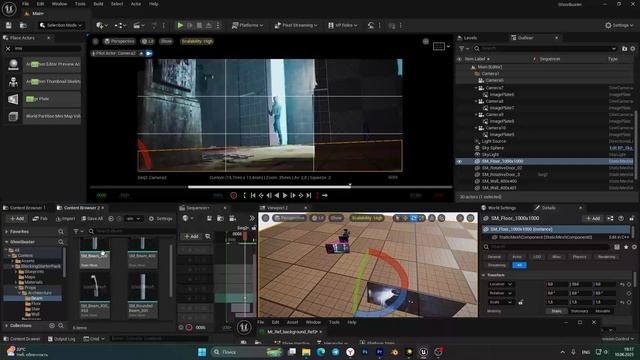Open File Explorer from the taskbar
The image size is (640, 360).
(x=306, y=352)
